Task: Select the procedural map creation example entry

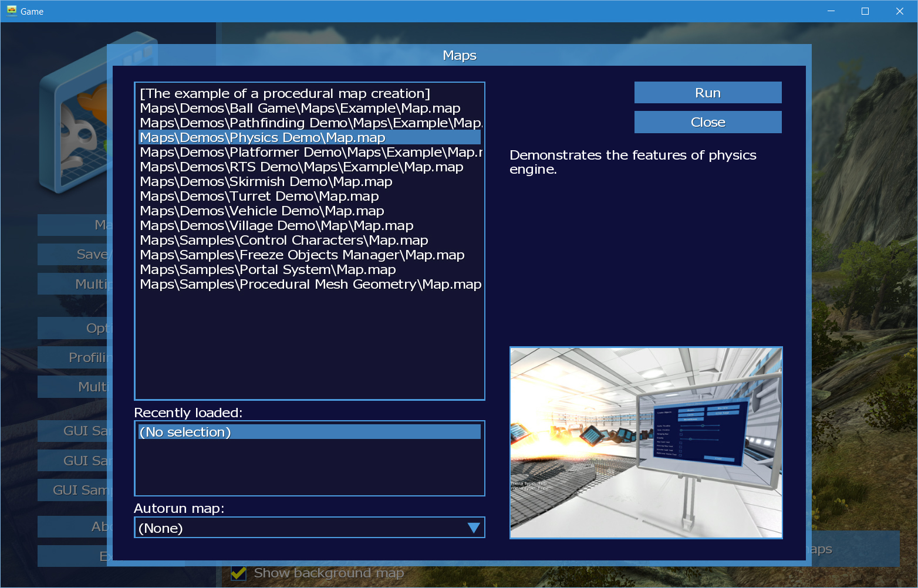Action: pos(285,94)
